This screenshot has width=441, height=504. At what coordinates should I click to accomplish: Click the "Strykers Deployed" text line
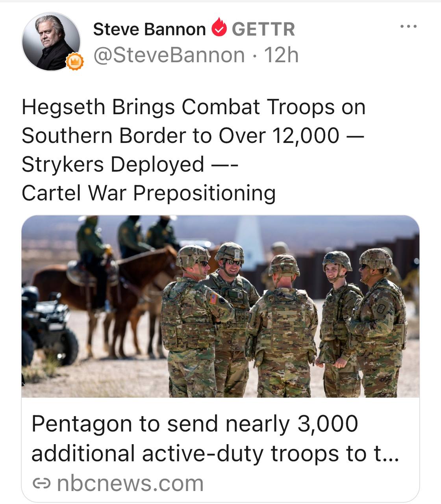point(113,164)
